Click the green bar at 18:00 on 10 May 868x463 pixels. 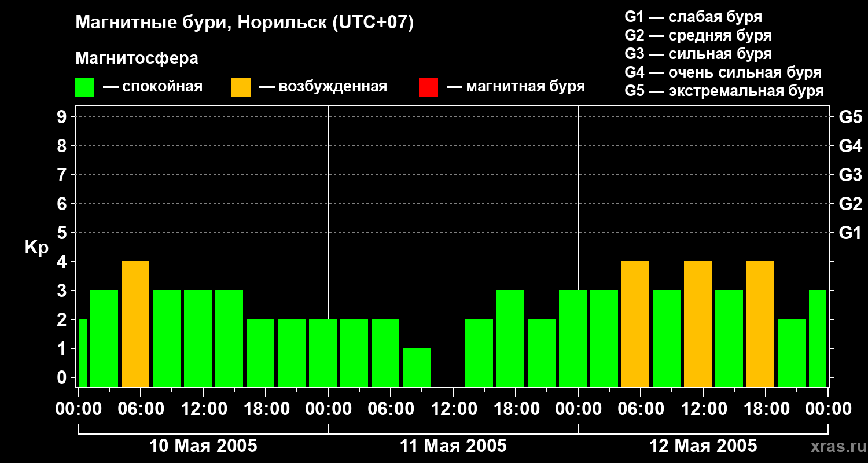[260, 352]
